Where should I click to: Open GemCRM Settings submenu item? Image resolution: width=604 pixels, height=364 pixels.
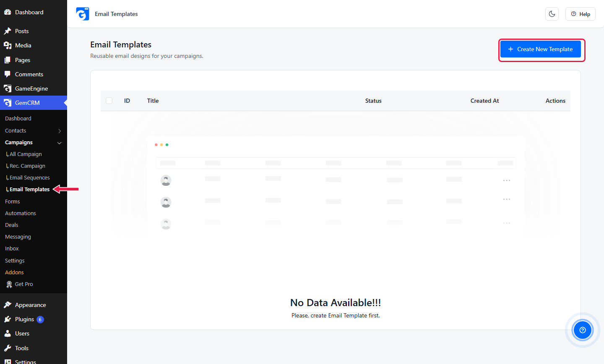click(x=15, y=261)
